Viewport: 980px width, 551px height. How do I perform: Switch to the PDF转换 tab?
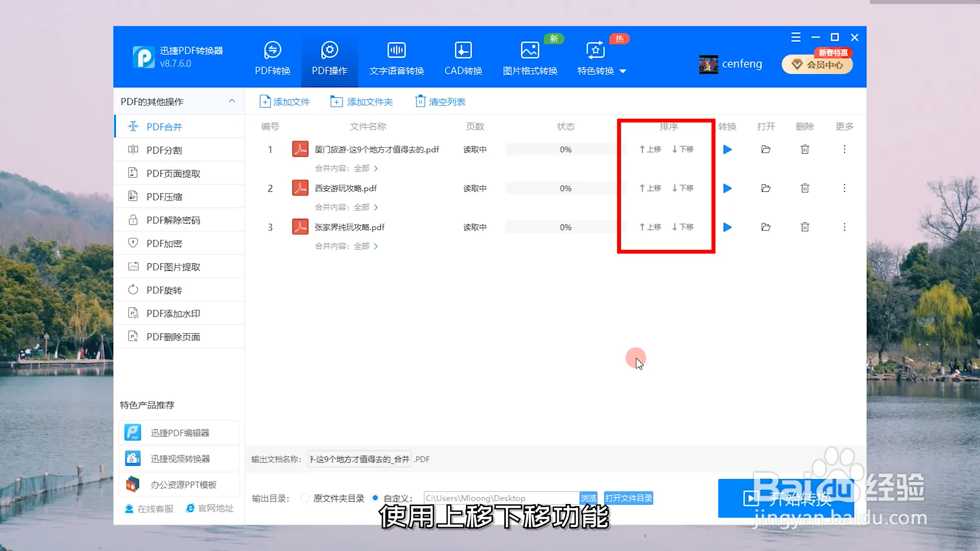coord(272,57)
